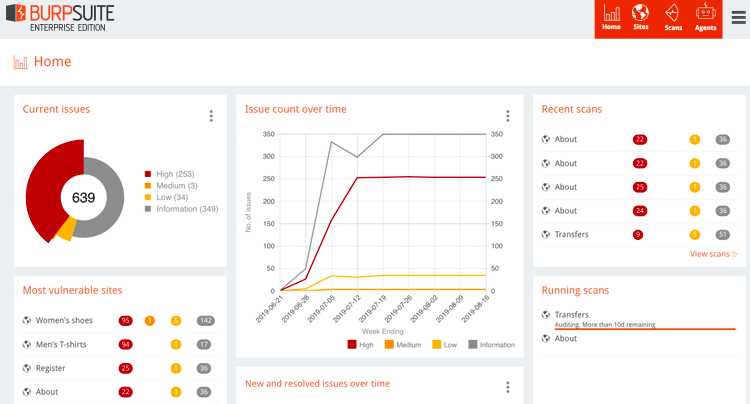
Task: Open Transfers running scan
Action: coord(571,315)
